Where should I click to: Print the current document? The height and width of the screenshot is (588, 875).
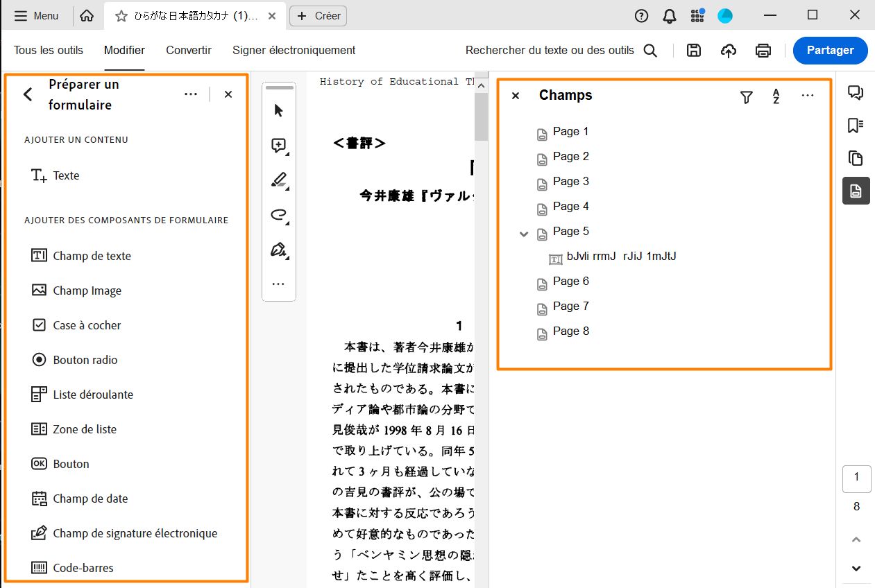[x=763, y=50]
